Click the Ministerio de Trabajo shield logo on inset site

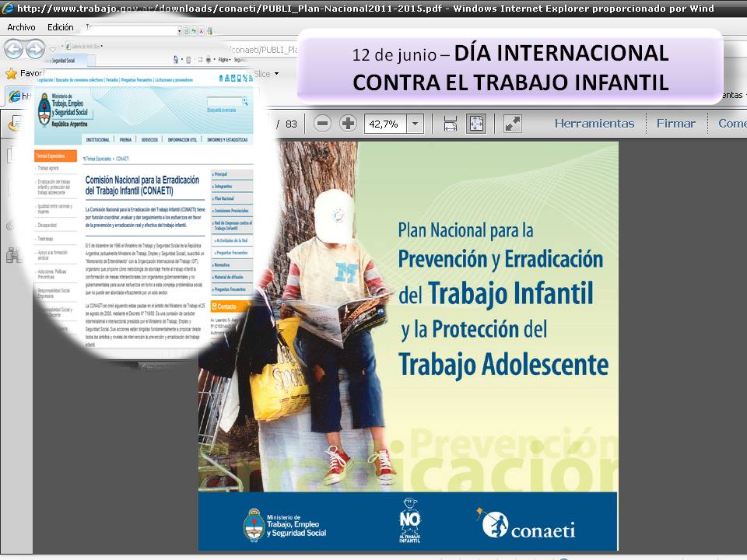(44, 110)
